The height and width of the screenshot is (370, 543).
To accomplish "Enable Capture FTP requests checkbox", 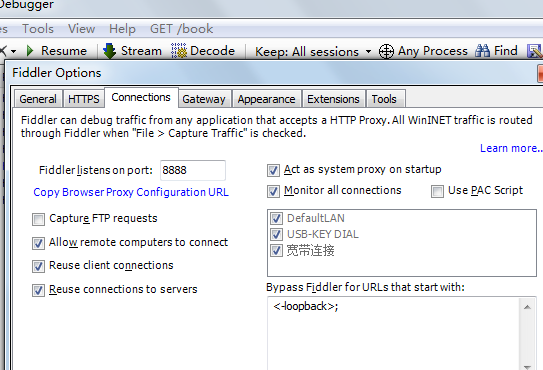I will click(x=38, y=219).
